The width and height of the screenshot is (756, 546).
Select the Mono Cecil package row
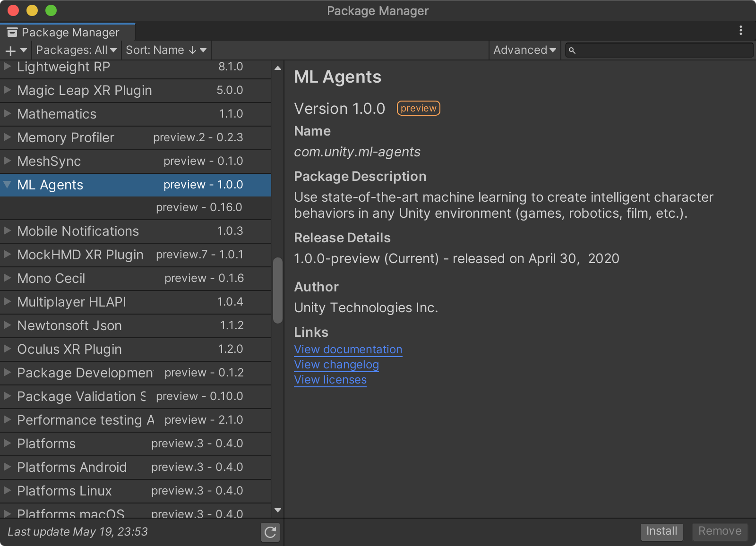(x=136, y=278)
